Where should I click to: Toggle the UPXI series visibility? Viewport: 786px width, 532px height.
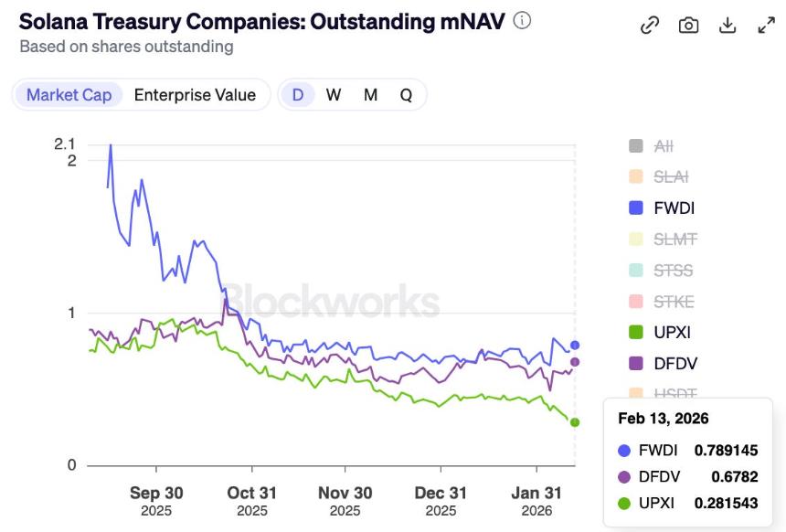point(660,332)
